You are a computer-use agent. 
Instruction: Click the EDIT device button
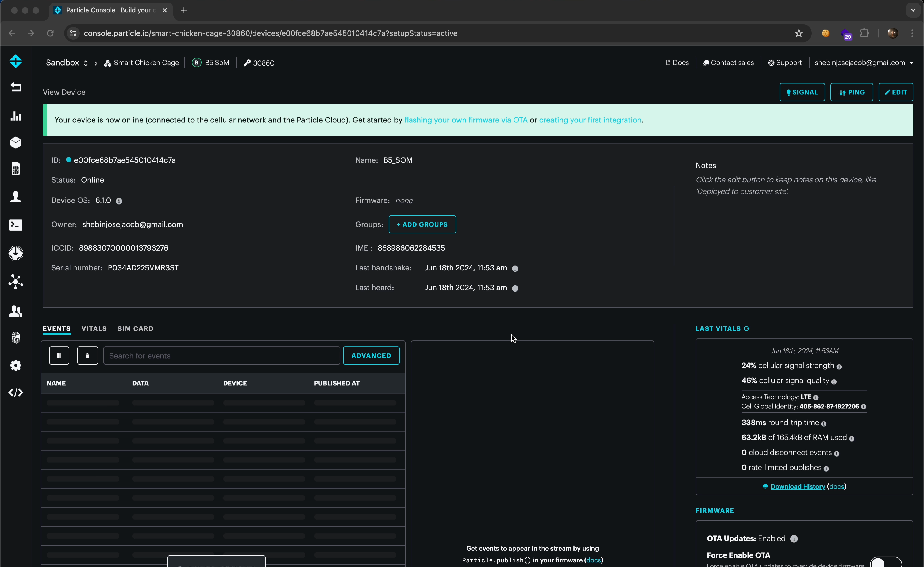[x=895, y=92]
